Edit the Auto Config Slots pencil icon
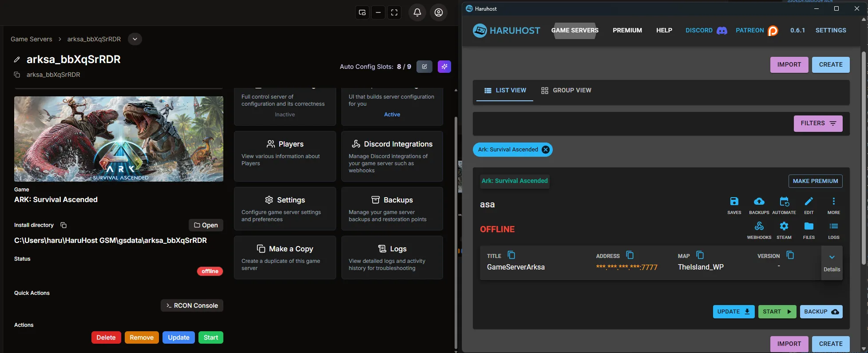Image resolution: width=868 pixels, height=353 pixels. (x=424, y=67)
